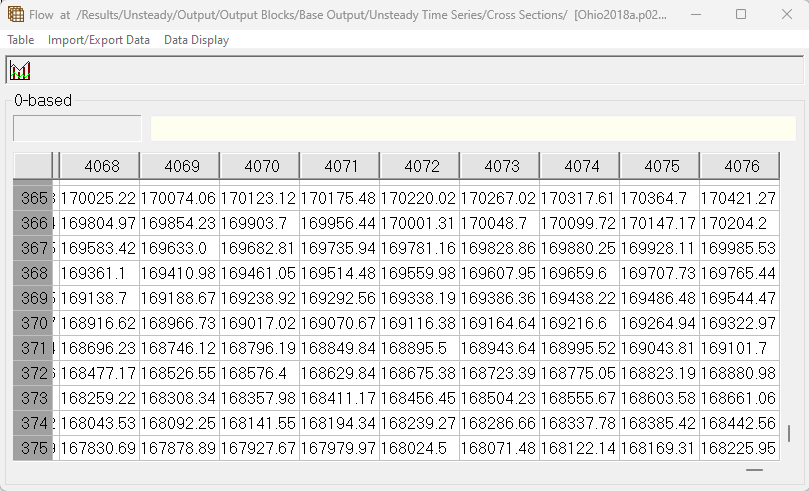The image size is (809, 491).
Task: Click cell value 167830.69
Action: click(x=98, y=448)
